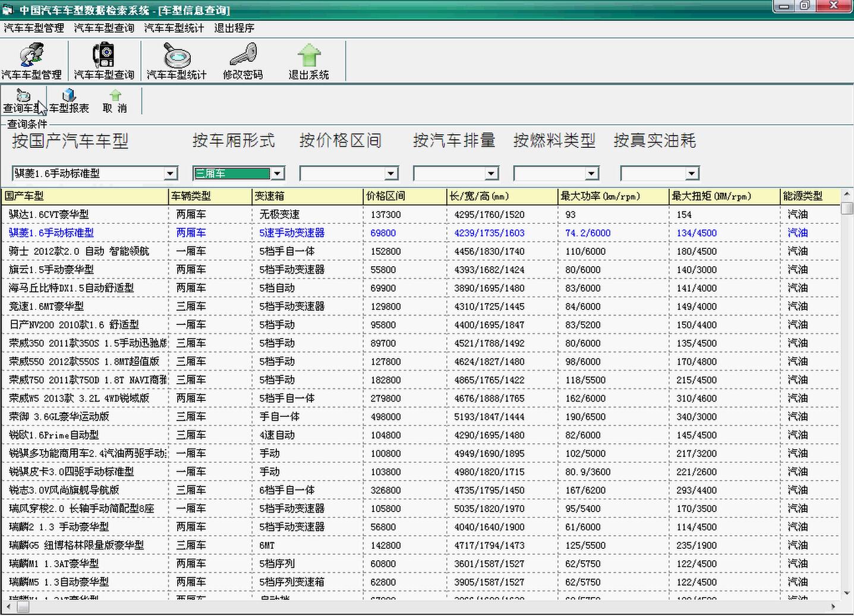This screenshot has height=616, width=854.
Task: Select the 瑞麟M5 1.3自动豪华型 row
Action: (x=421, y=583)
